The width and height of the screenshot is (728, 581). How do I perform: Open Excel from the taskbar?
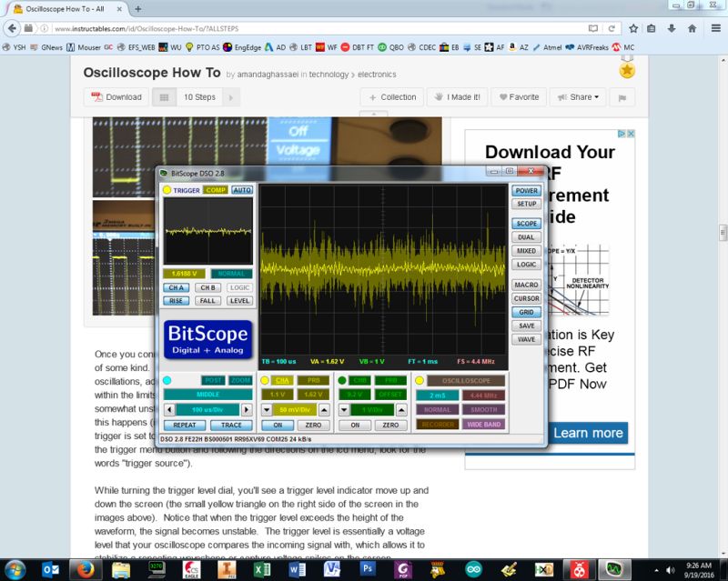[262, 569]
